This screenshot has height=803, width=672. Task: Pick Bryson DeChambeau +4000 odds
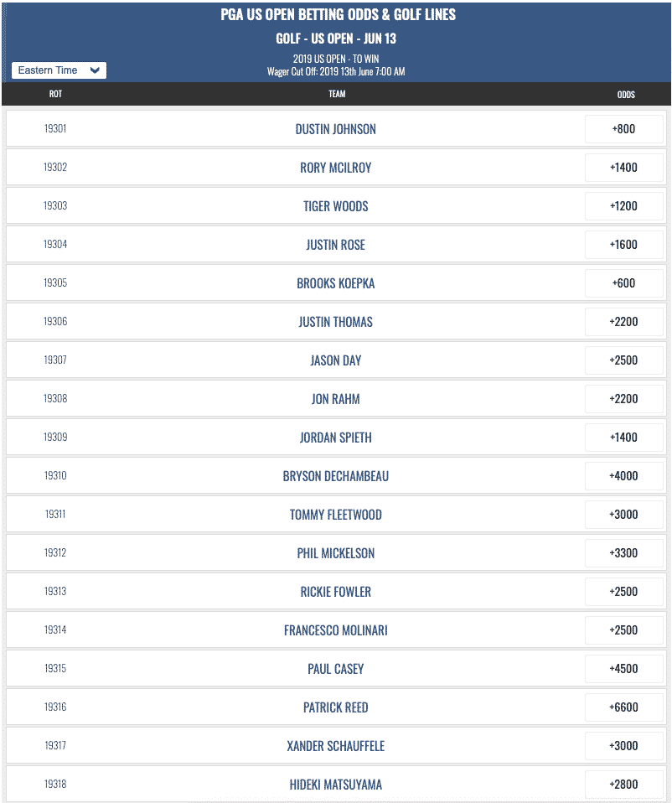click(x=624, y=476)
